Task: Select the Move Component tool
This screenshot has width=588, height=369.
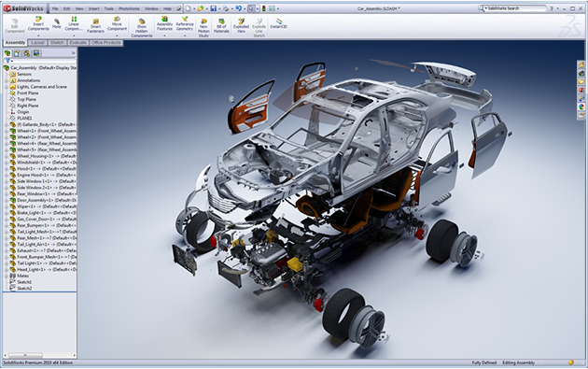Action: pos(117,23)
